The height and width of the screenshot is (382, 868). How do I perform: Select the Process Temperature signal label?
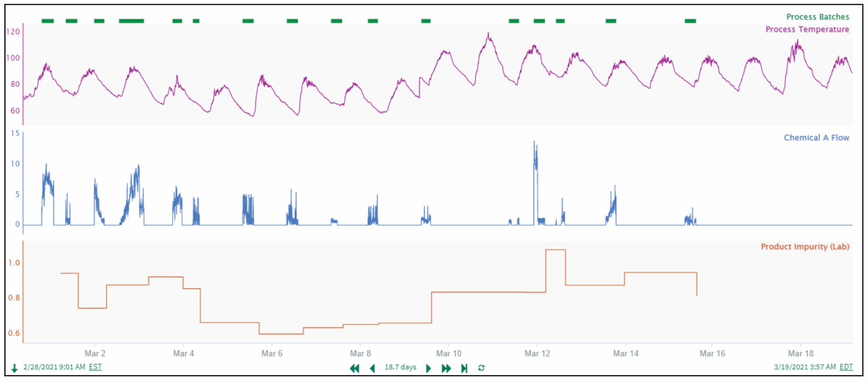(x=807, y=29)
